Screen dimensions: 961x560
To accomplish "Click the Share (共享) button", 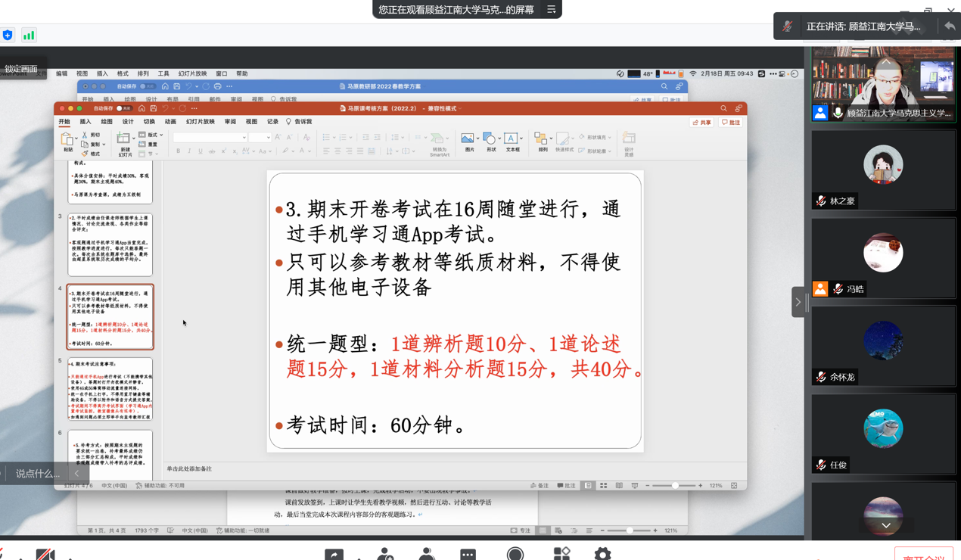I will [x=701, y=123].
